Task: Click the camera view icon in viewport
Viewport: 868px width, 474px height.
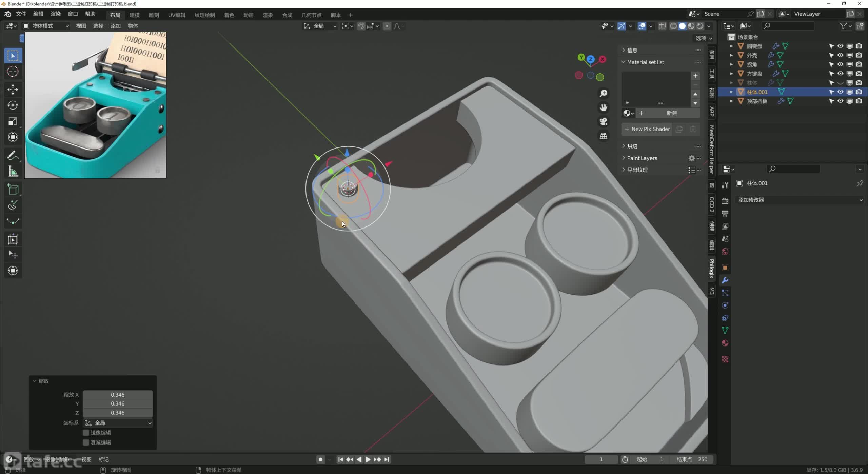Action: 603,122
